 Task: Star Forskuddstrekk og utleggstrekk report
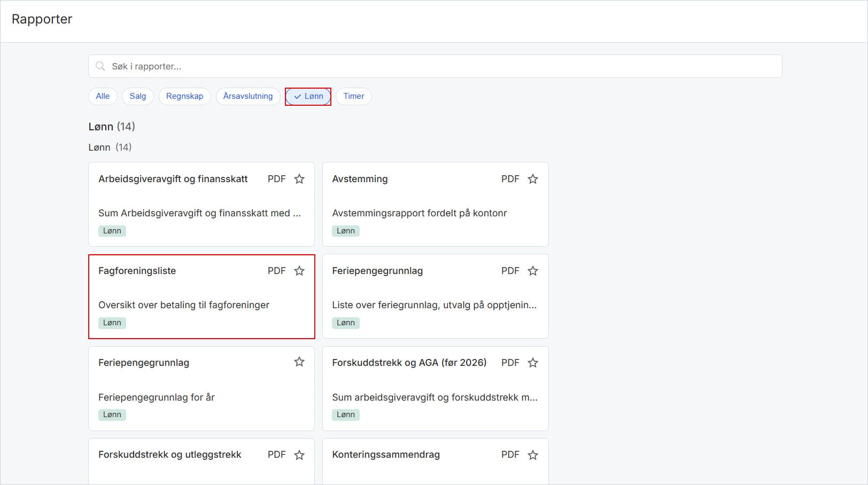299,455
